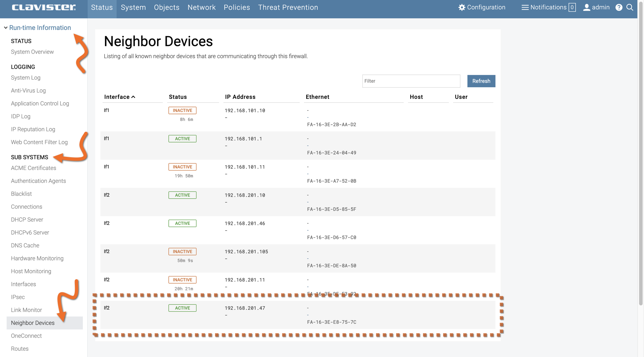Open the IPsec subsystem page
This screenshot has width=644, height=357.
(18, 297)
